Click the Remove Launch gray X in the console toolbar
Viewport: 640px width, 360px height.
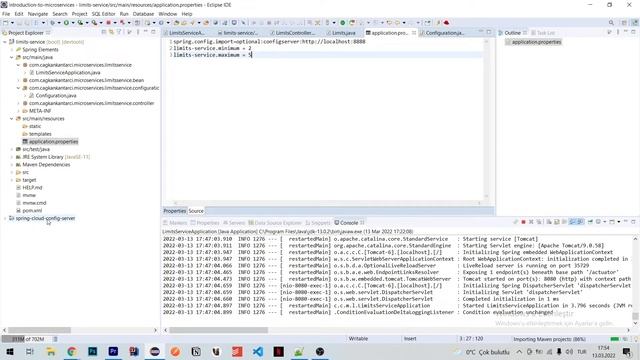pos(531,222)
